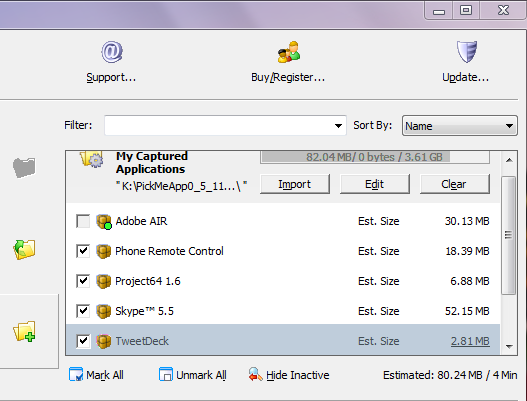Open the Filter dropdown arrow
Viewport: 527px width, 401px height.
point(338,126)
